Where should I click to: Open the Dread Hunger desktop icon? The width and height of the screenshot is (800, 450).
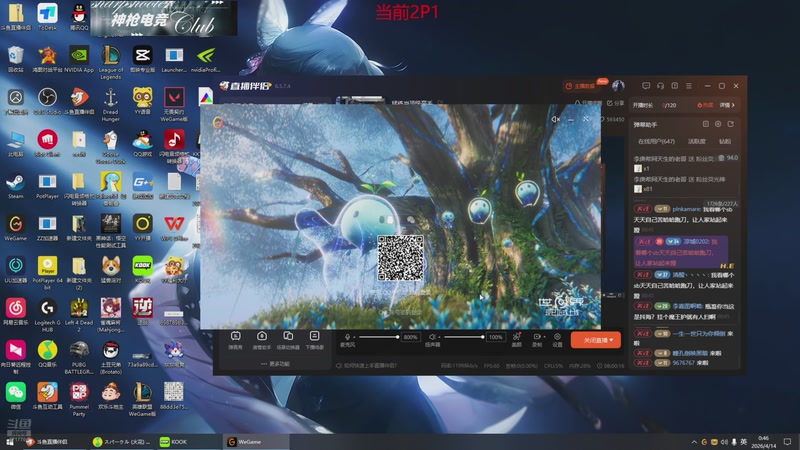point(111,104)
